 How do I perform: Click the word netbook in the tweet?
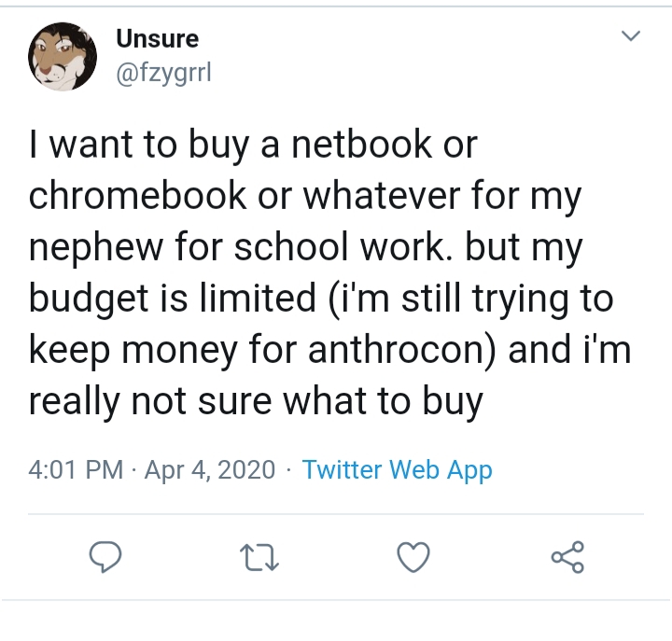(x=362, y=144)
